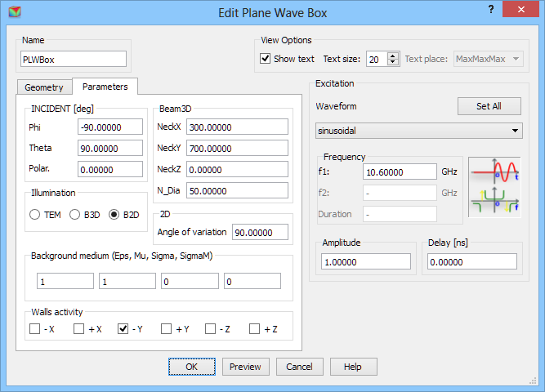Click the OK button

(191, 367)
